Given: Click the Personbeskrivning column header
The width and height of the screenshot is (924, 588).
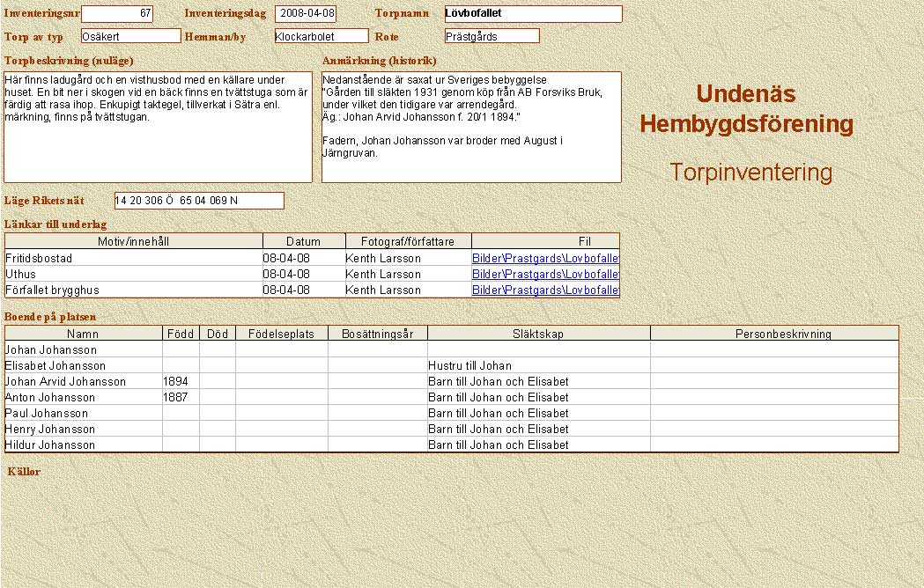Looking at the screenshot, I should (774, 334).
